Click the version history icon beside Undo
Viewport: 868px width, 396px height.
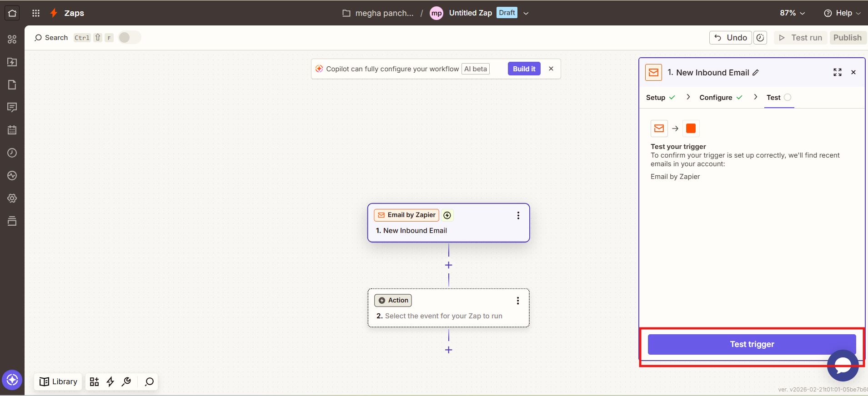(760, 38)
